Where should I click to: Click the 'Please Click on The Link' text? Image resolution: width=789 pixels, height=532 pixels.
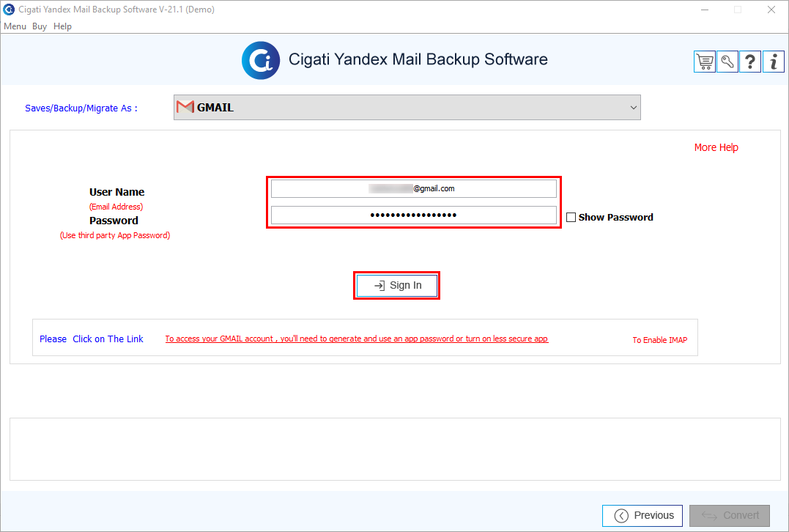coord(92,339)
